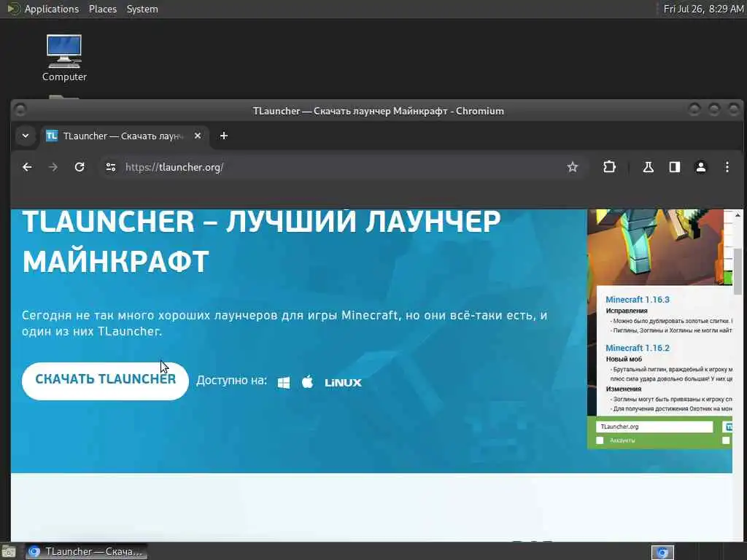Go back to the previous page
This screenshot has height=560, width=747.
[27, 167]
